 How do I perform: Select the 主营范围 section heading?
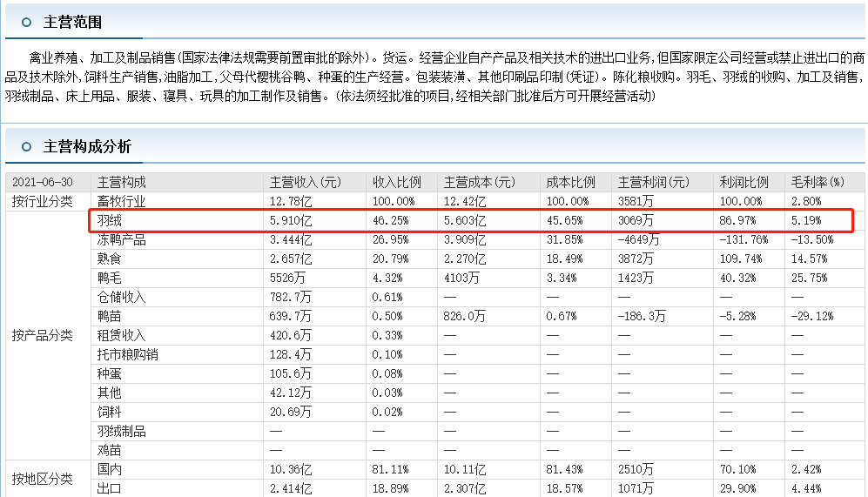(72, 22)
